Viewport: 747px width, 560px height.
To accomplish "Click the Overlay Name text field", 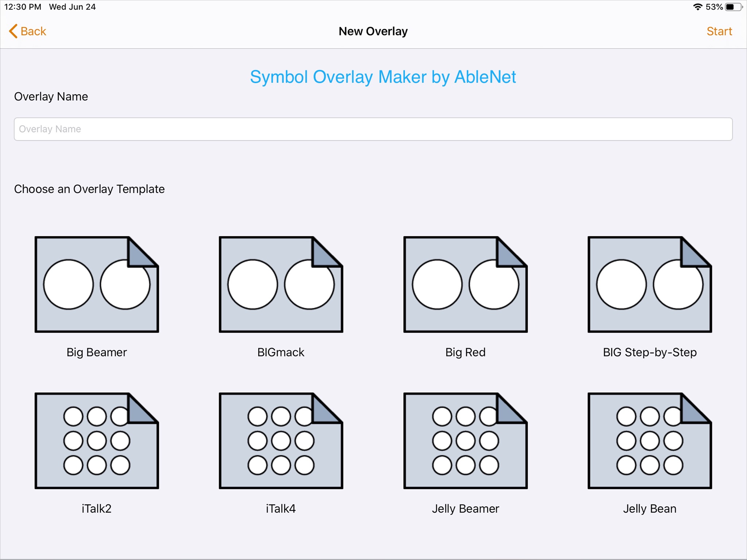I will coord(373,129).
